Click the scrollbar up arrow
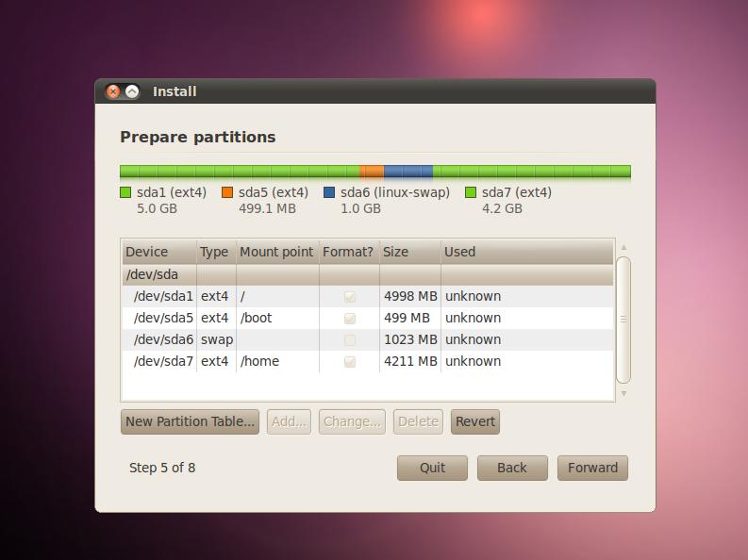This screenshot has height=560, width=748. [x=623, y=248]
